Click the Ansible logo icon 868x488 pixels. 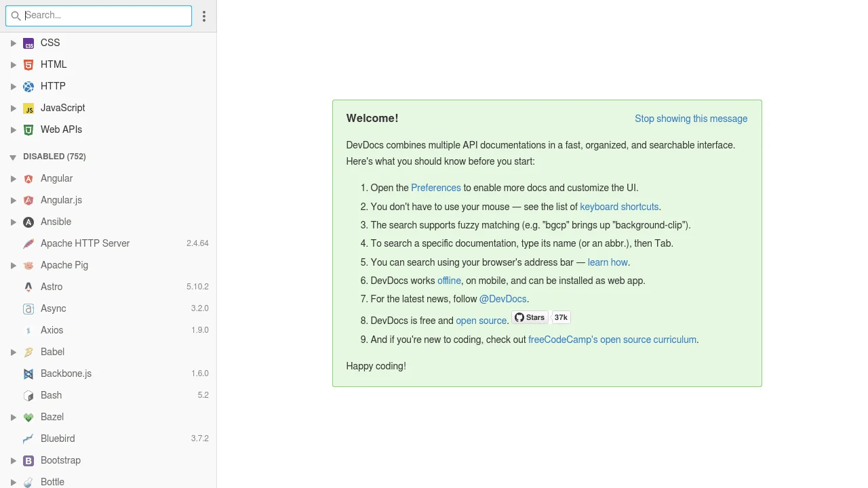pos(28,222)
